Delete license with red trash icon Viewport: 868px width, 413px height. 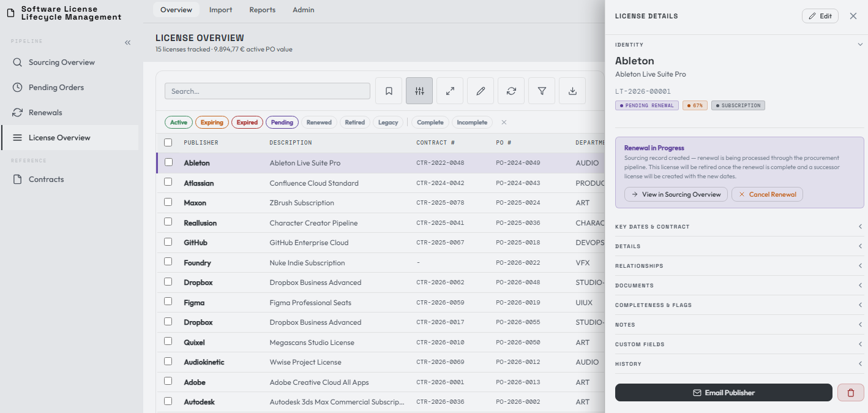coord(850,393)
